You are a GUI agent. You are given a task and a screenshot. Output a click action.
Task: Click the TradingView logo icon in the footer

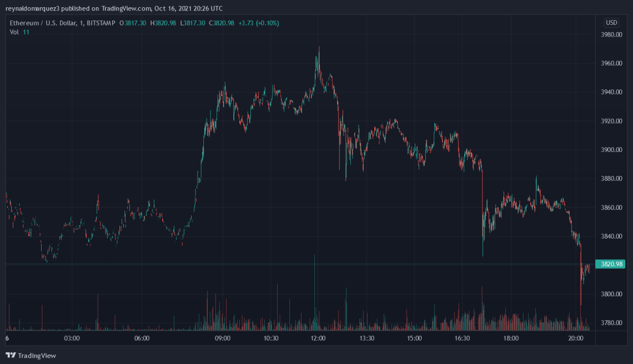tap(11, 356)
